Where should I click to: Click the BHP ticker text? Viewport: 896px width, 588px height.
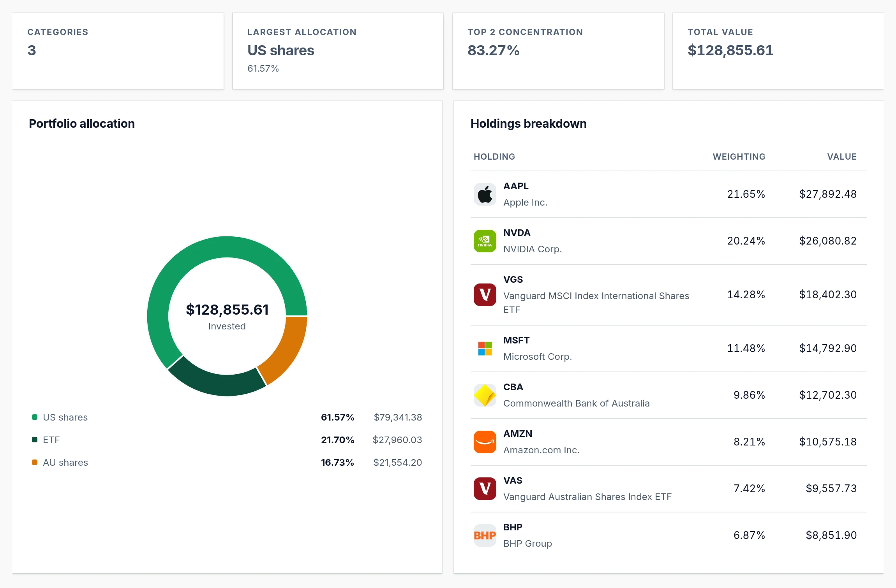pyautogui.click(x=513, y=527)
